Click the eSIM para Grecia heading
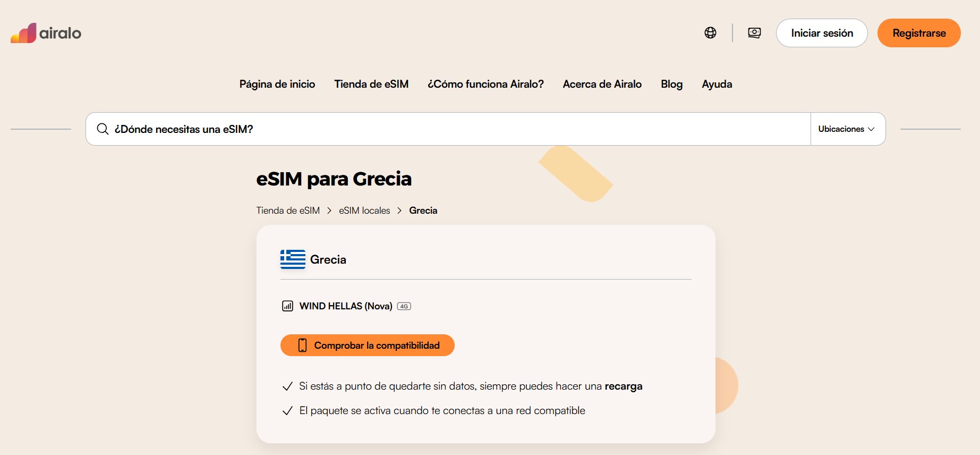The height and width of the screenshot is (455, 980). [x=334, y=179]
